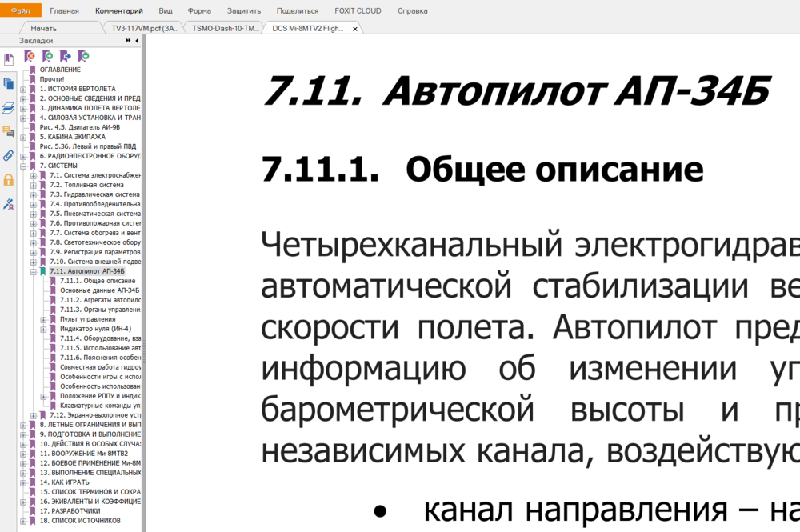The height and width of the screenshot is (532, 800).
Task: Open the Защитить ribbon tab
Action: 244,10
